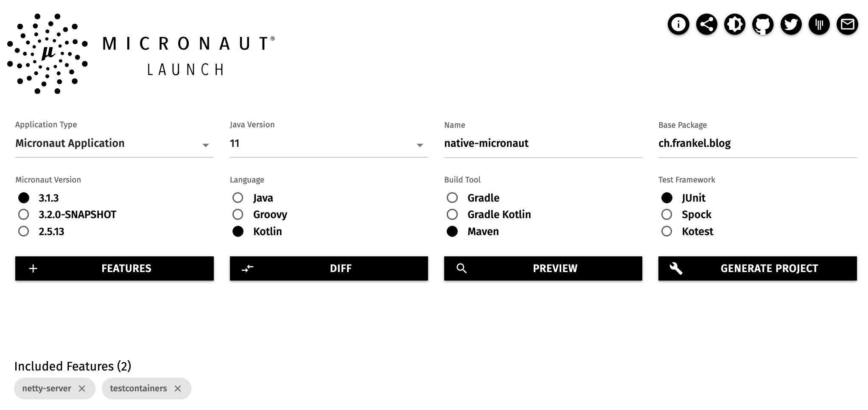Open Micronaut's GitHub page icon
The height and width of the screenshot is (410, 868).
762,24
